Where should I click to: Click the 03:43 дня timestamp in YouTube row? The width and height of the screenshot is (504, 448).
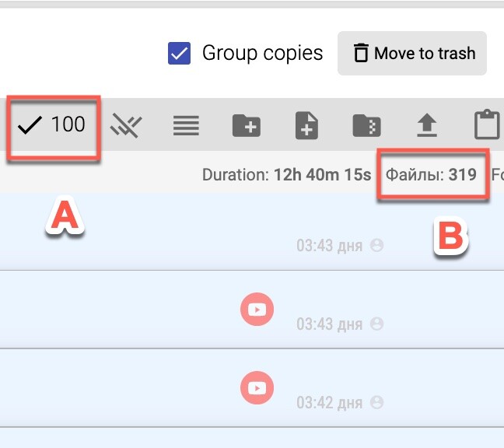click(x=329, y=324)
